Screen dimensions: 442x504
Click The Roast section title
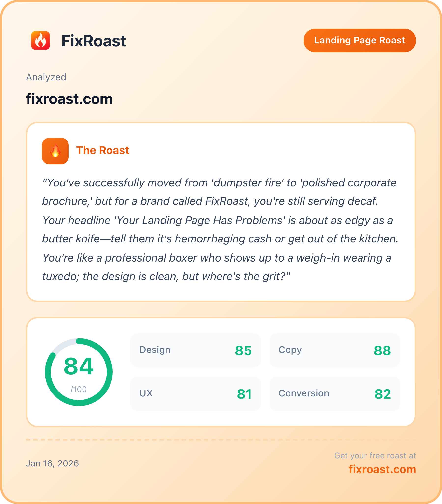point(103,150)
